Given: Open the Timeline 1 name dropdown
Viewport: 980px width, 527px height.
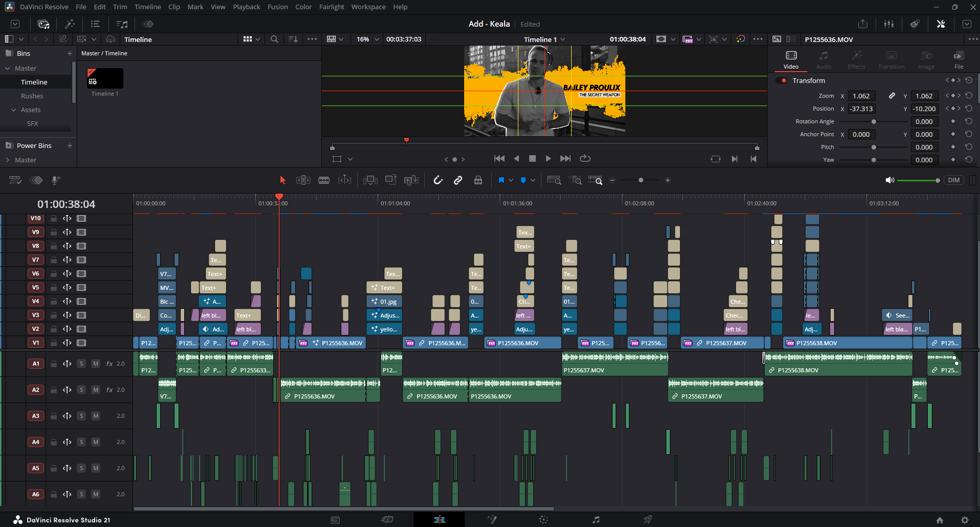Looking at the screenshot, I should (545, 39).
